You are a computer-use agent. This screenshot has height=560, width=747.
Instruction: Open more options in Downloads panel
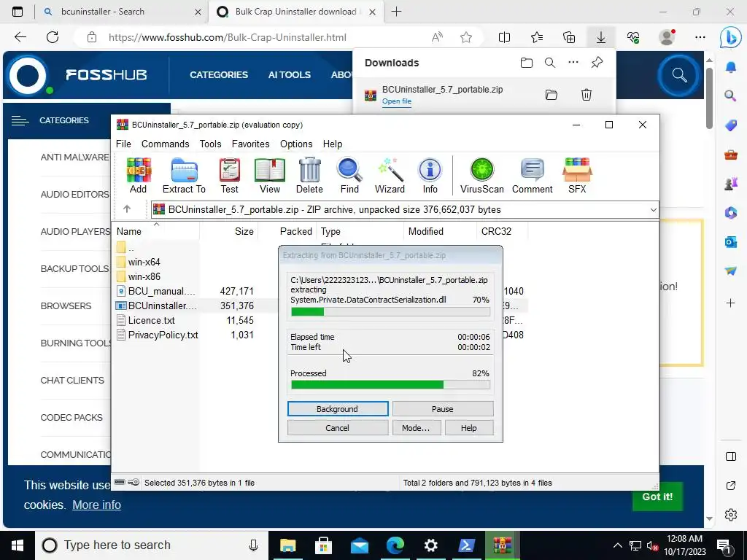pyautogui.click(x=573, y=63)
